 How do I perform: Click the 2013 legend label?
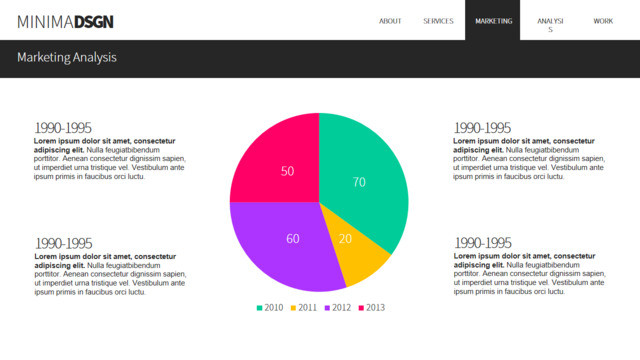click(x=376, y=308)
